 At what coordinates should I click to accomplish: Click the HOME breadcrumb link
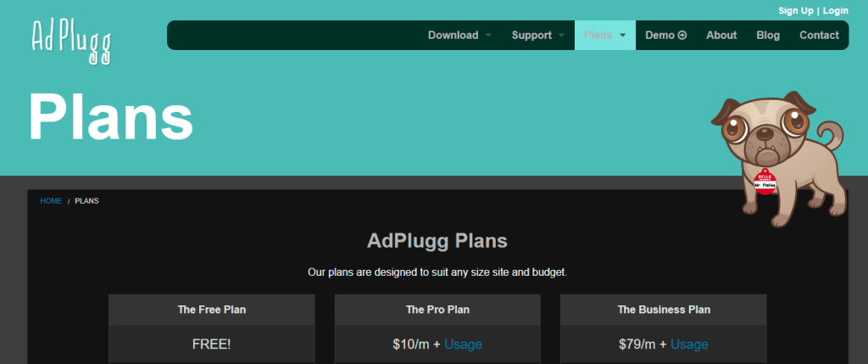(51, 201)
